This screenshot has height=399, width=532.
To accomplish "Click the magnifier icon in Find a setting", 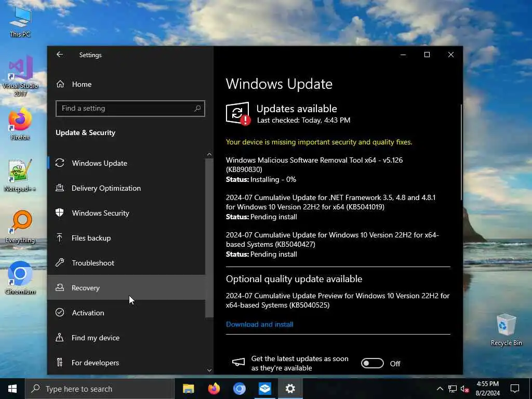I will pos(197,109).
